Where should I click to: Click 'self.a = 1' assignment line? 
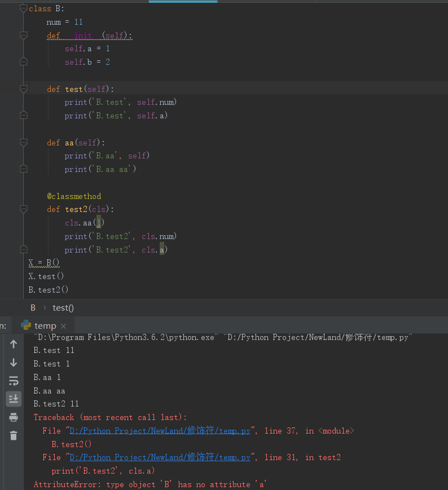click(x=87, y=48)
